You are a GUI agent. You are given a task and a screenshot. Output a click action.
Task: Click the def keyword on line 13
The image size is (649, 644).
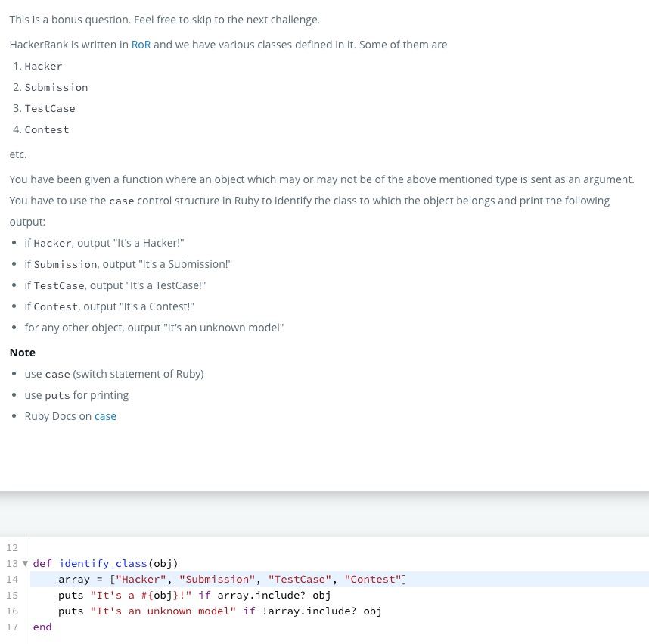42,563
